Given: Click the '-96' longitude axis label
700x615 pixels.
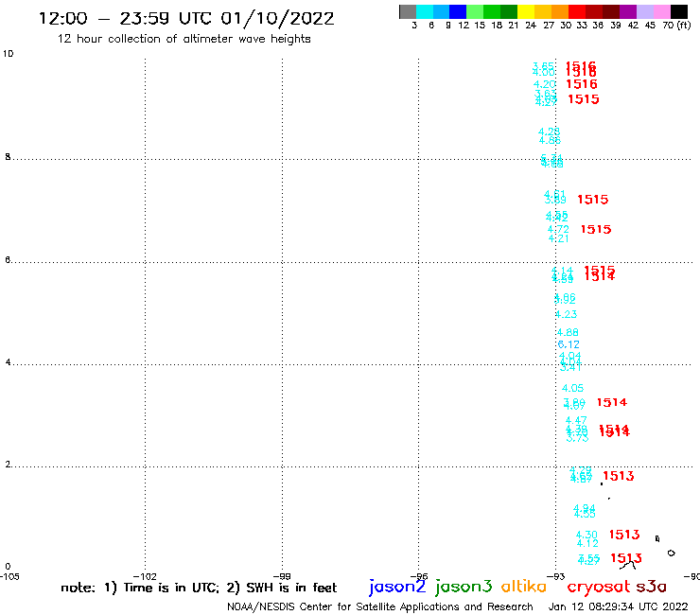Looking at the screenshot, I should pyautogui.click(x=419, y=576).
